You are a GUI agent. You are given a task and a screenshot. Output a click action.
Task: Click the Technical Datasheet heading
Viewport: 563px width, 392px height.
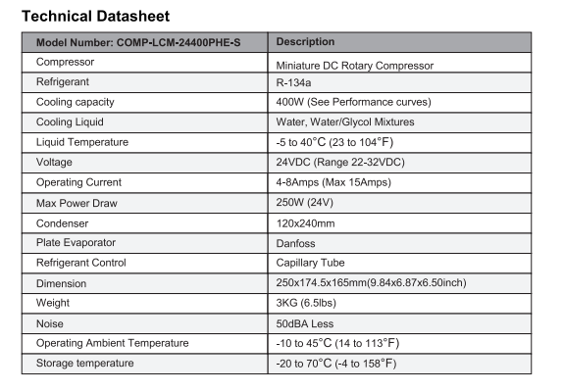point(95,16)
